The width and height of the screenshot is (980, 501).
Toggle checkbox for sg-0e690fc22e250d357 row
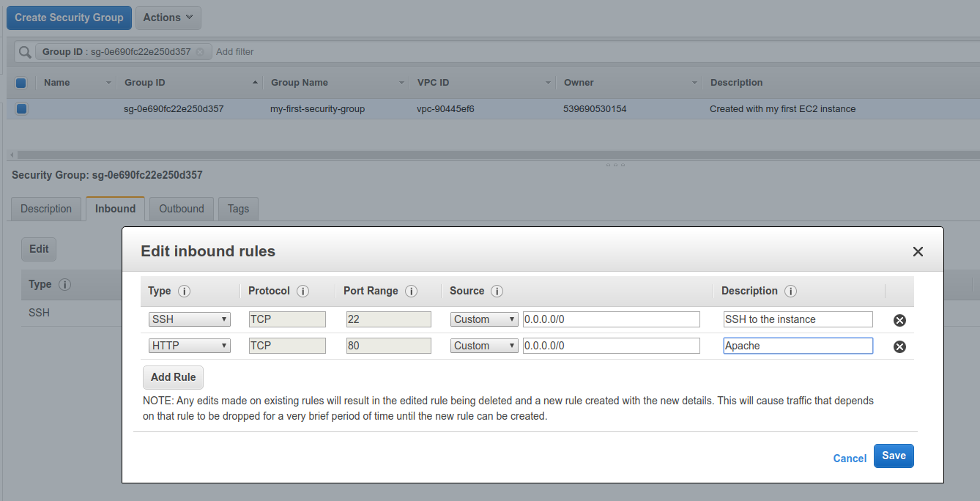(21, 108)
